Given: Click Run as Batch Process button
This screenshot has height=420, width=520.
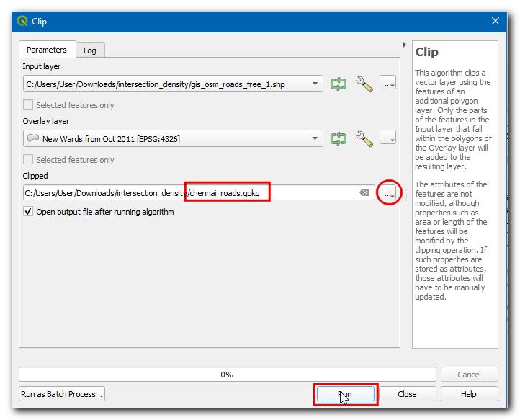Looking at the screenshot, I should [x=62, y=394].
